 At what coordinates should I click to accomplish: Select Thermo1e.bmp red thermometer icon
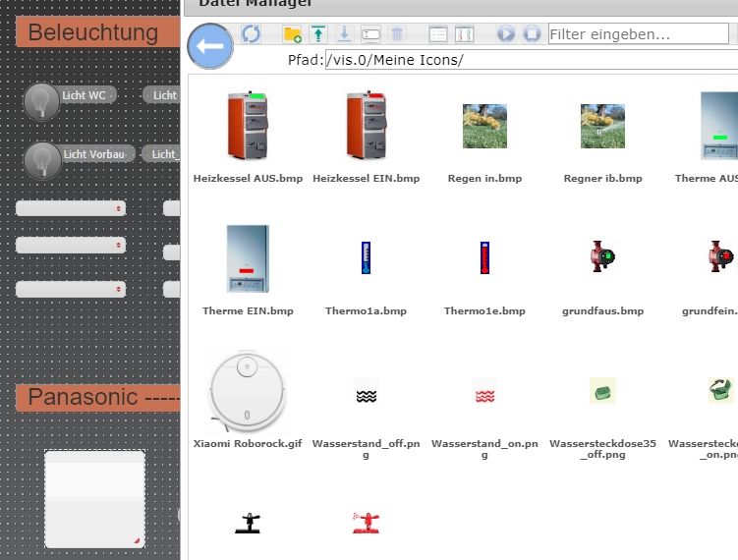[484, 257]
